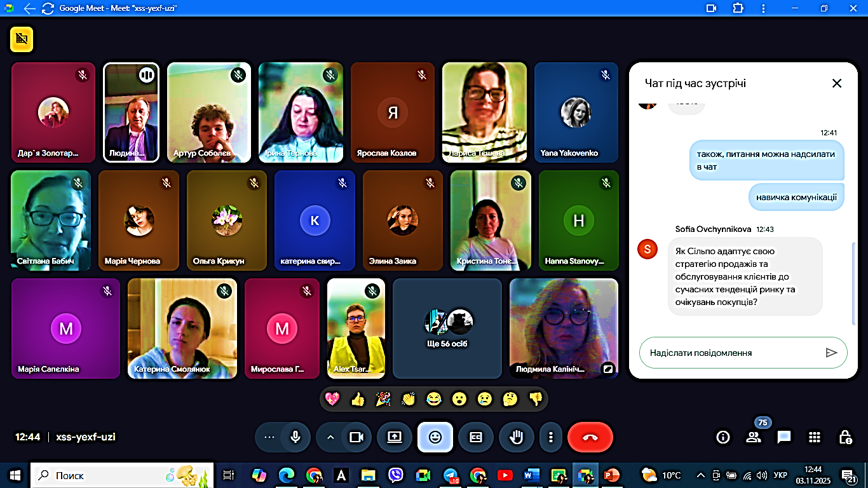Viewport: 868px width, 488px height.
Task: Start screen presentation with Present now icon
Action: coord(394,437)
